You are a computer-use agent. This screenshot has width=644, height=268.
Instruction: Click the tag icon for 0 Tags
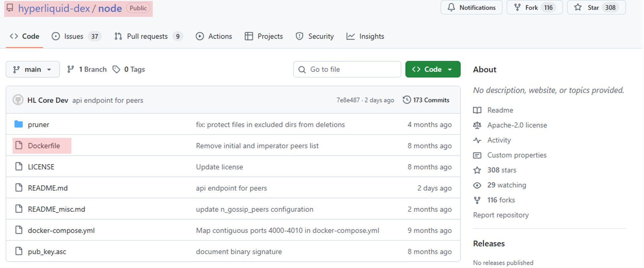[x=116, y=69]
